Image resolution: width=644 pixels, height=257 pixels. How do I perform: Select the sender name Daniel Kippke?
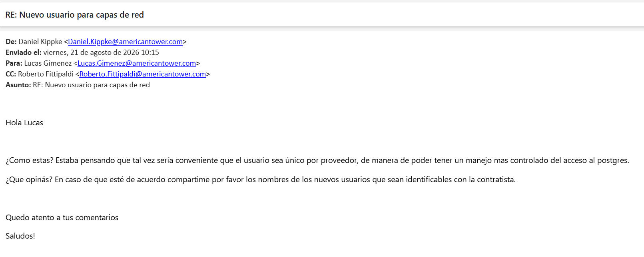pos(40,42)
